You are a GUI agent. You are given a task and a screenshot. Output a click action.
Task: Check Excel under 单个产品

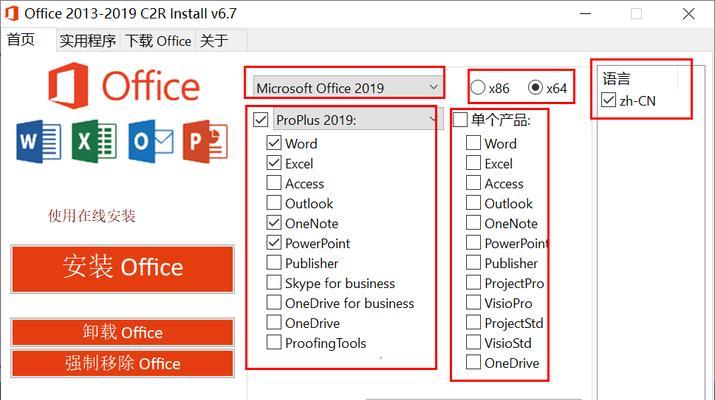pyautogui.click(x=473, y=163)
